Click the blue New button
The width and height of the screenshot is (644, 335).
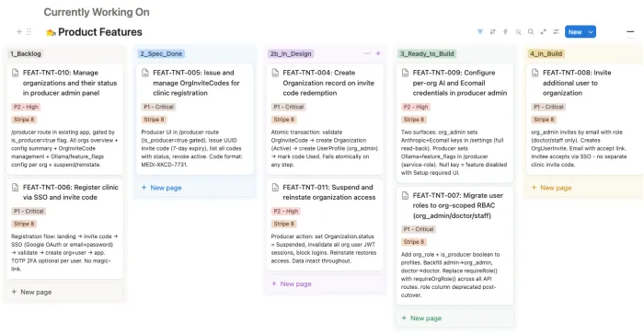click(575, 32)
